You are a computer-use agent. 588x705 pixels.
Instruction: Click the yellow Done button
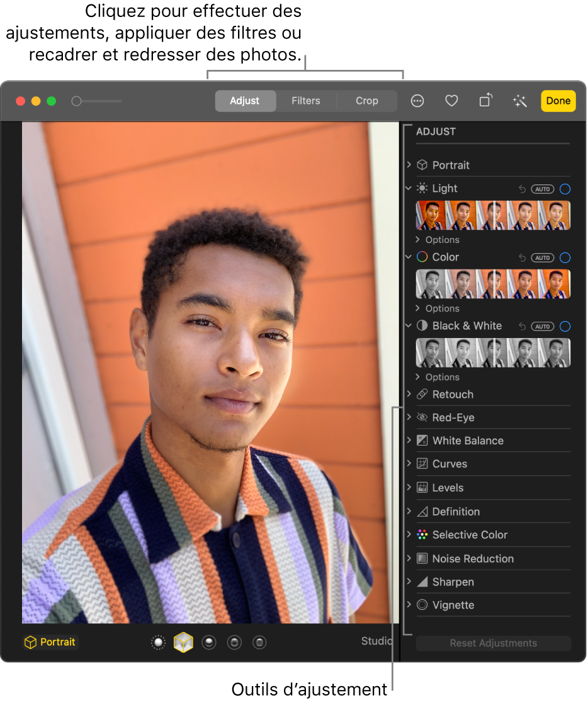[x=558, y=101]
